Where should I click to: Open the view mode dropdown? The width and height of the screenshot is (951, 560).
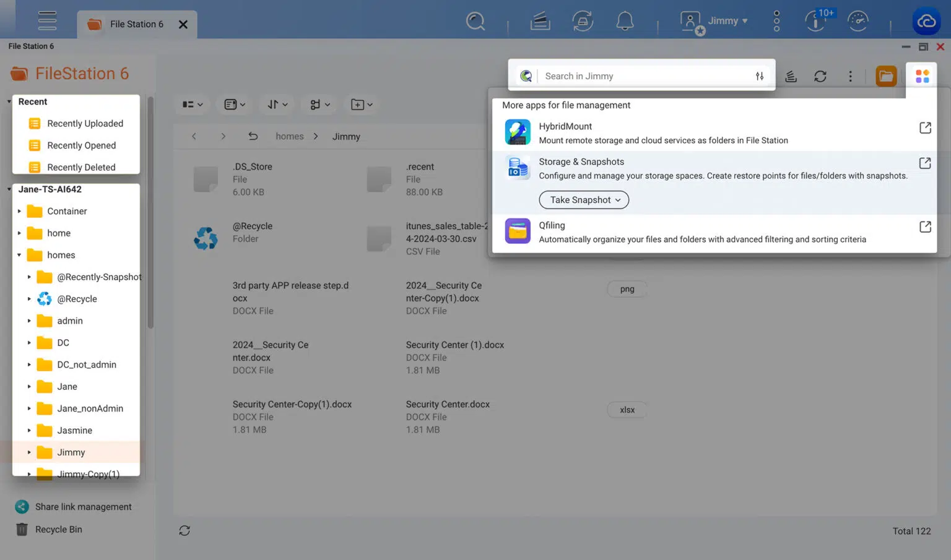pyautogui.click(x=193, y=105)
